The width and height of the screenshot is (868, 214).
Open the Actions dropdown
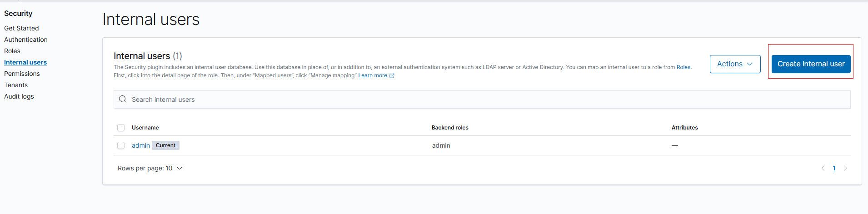pyautogui.click(x=735, y=64)
